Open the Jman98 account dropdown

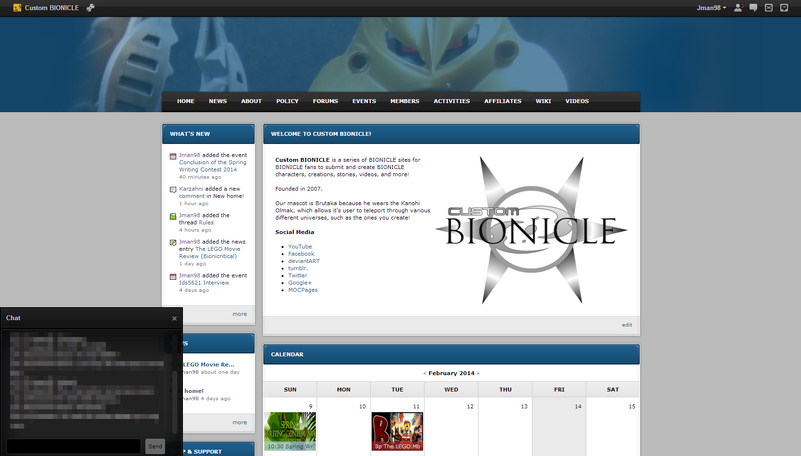click(x=711, y=8)
